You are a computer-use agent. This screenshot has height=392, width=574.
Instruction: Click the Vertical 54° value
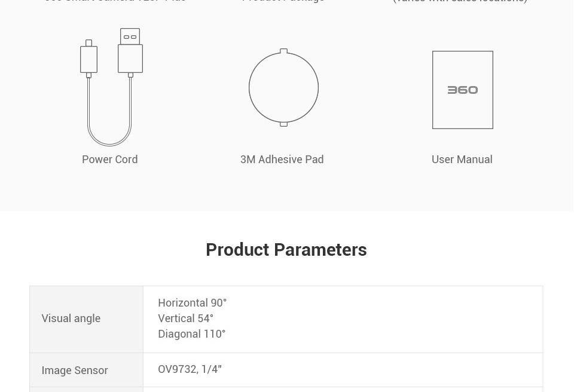click(x=185, y=318)
